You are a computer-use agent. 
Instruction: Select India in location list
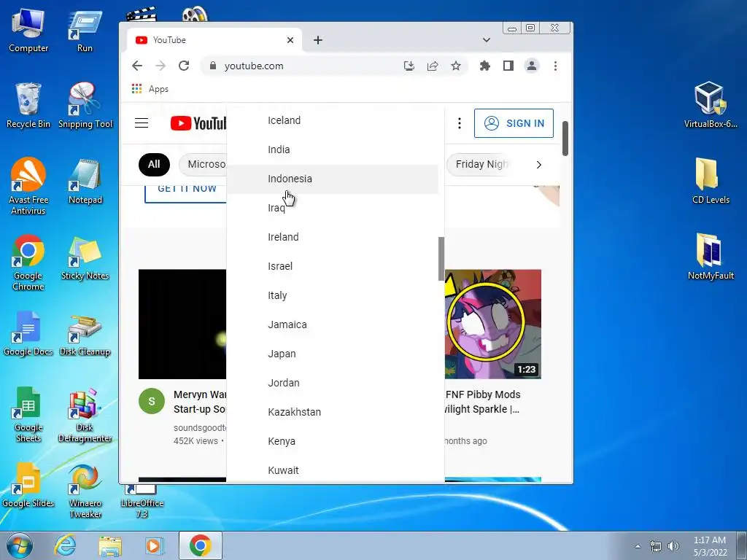[333, 149]
